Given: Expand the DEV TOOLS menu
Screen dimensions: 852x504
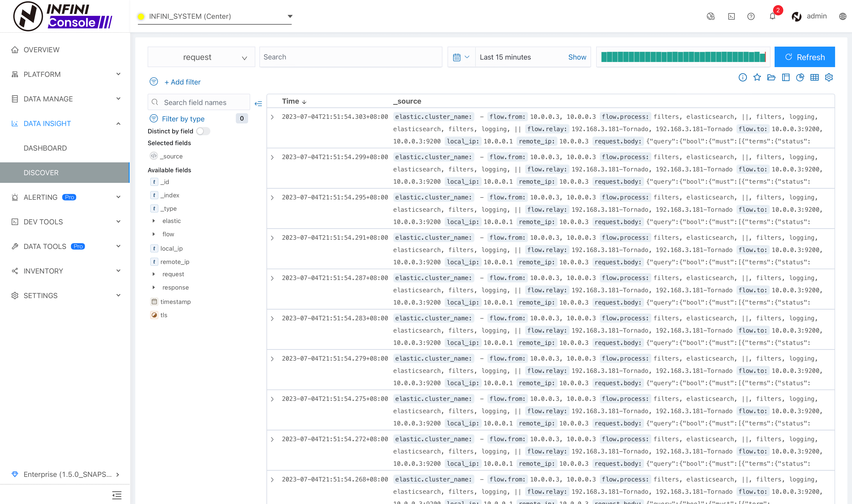Looking at the screenshot, I should (65, 222).
